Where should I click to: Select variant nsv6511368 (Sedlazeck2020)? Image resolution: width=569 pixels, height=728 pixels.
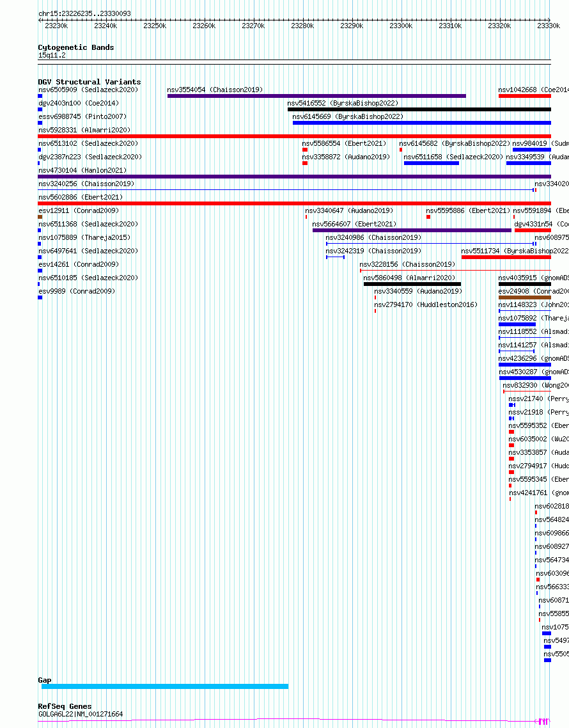[88, 225]
